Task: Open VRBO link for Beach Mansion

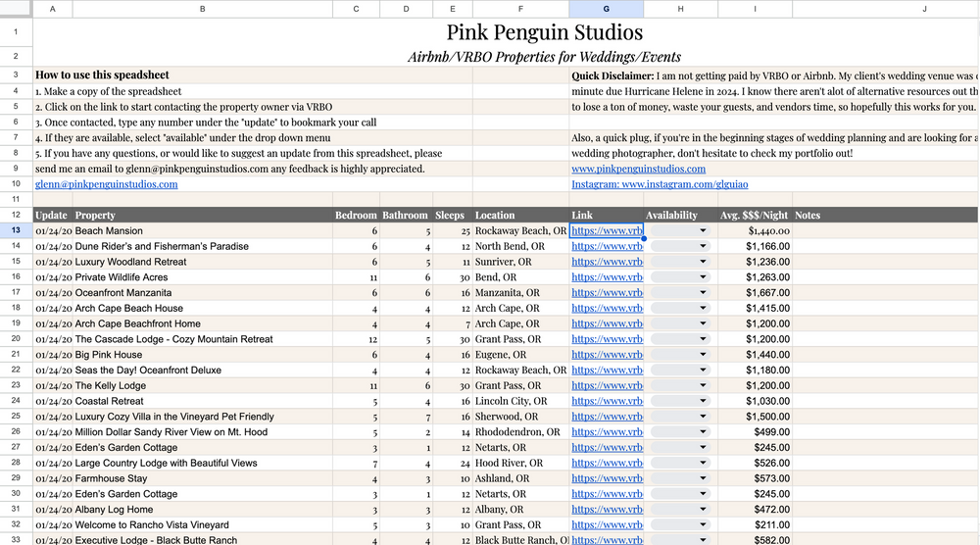Action: [x=607, y=230]
